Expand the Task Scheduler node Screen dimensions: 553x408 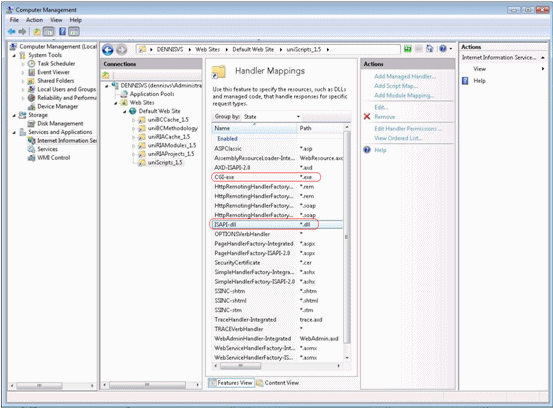click(x=23, y=64)
